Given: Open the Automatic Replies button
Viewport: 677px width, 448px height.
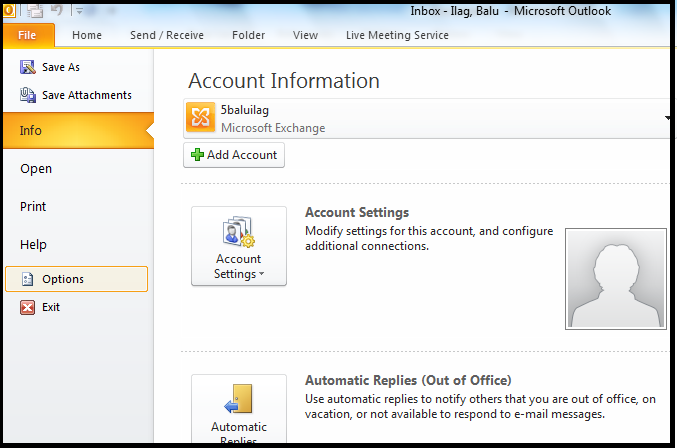Looking at the screenshot, I should click(x=238, y=410).
